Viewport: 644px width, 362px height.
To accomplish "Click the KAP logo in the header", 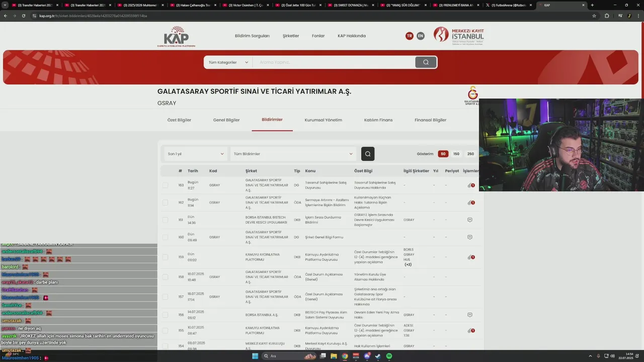I will 176,36.
